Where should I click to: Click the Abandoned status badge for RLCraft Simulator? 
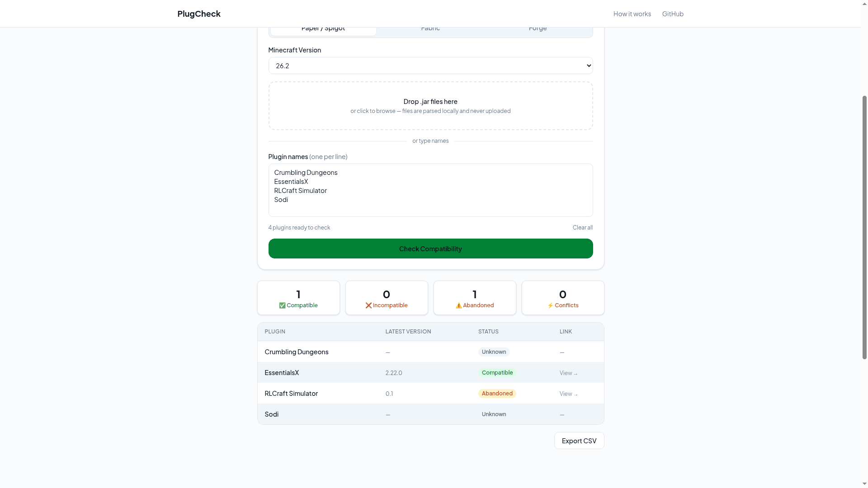[x=497, y=394]
